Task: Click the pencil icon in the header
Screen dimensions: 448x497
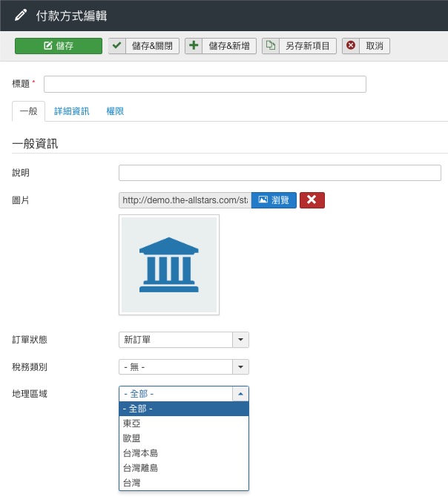Action: click(x=20, y=15)
